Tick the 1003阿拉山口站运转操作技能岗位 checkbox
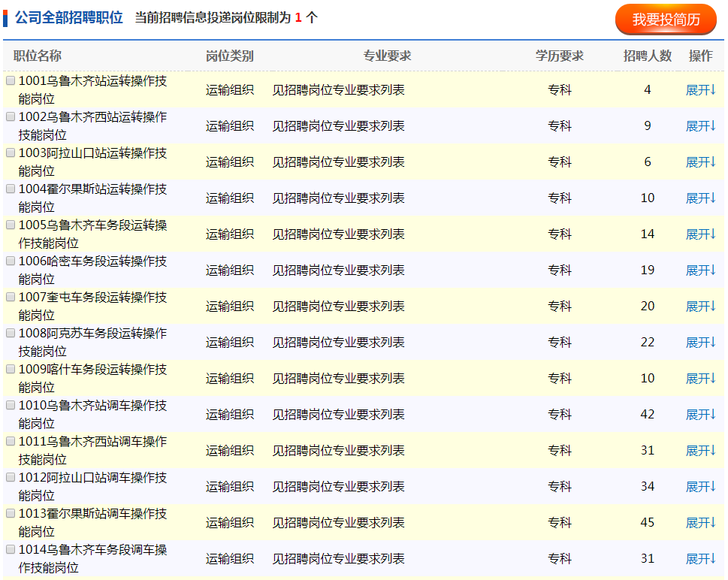Screen dimensions: 728x580 click(x=11, y=153)
